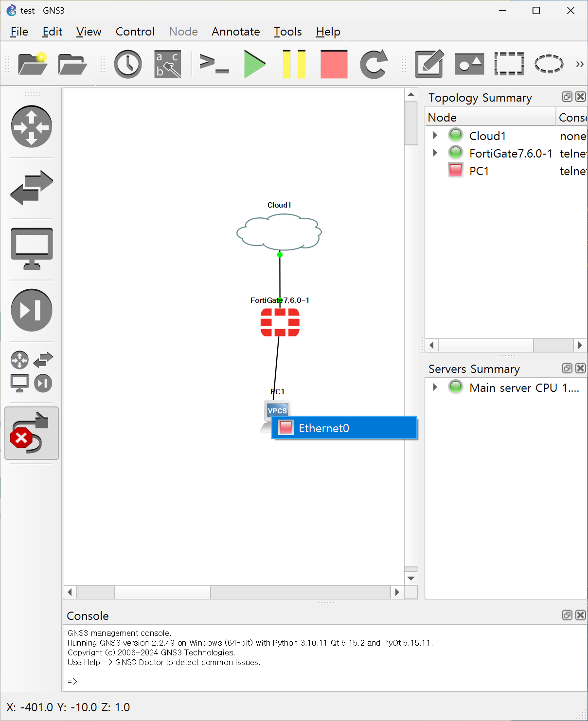Browse end devices category
Image resolution: width=588 pixels, height=721 pixels.
(32, 249)
